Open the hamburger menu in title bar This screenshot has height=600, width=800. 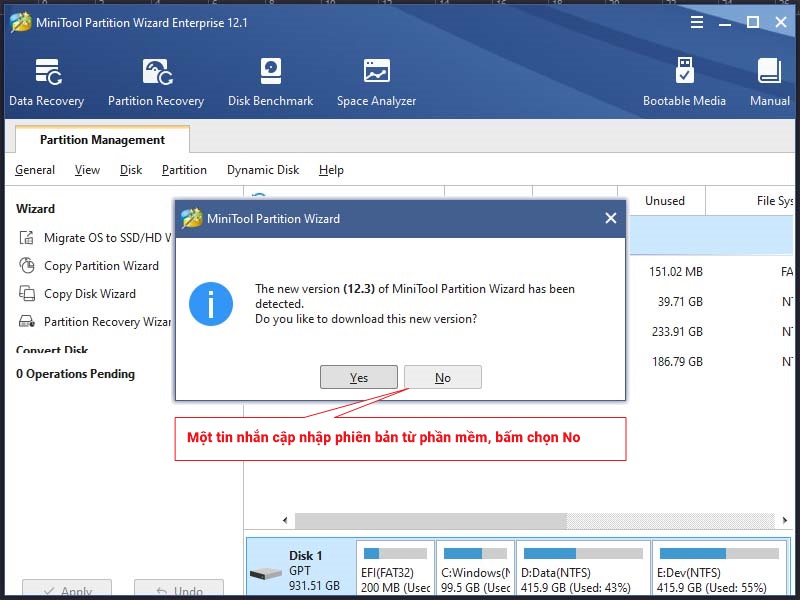pos(697,22)
